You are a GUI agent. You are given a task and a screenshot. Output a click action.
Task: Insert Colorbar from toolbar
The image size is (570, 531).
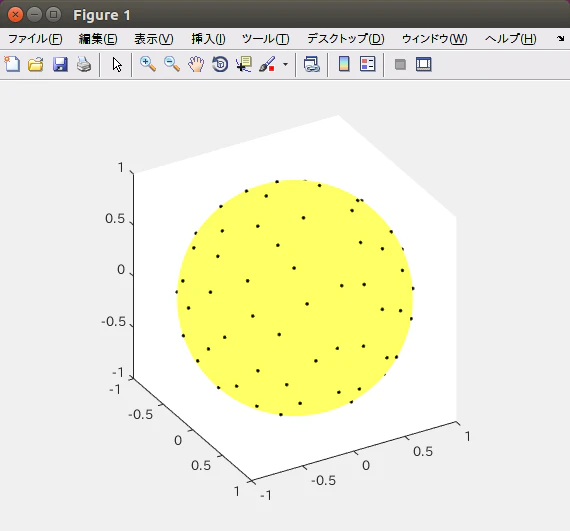tap(344, 64)
